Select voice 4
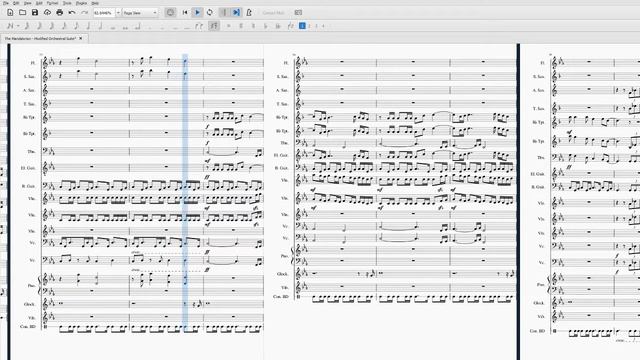Screen dimensions: 640x360 (323, 26)
